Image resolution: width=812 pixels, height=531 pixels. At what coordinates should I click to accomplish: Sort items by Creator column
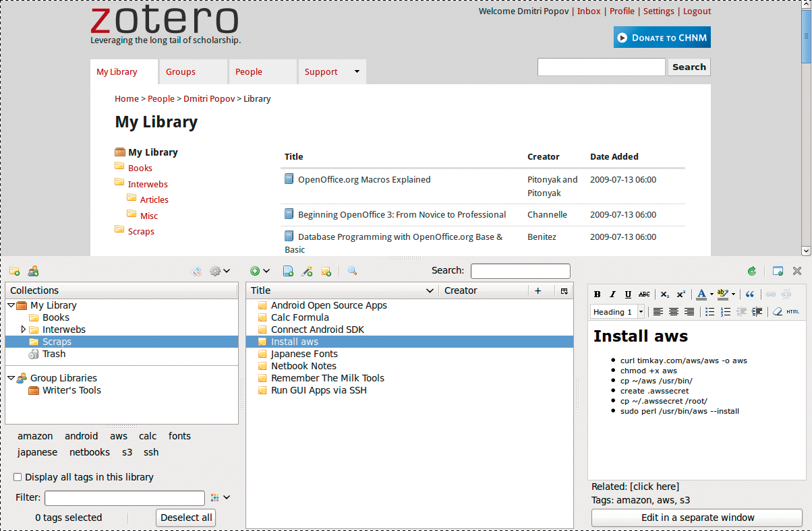click(484, 290)
